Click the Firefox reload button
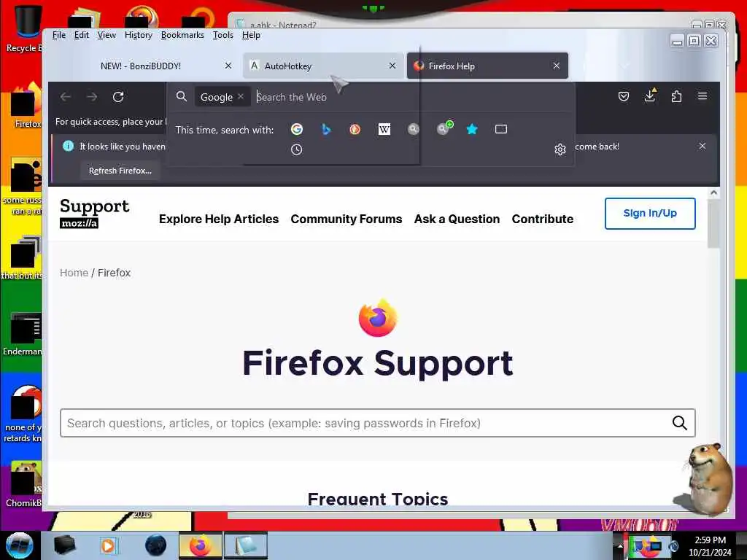 pyautogui.click(x=118, y=97)
